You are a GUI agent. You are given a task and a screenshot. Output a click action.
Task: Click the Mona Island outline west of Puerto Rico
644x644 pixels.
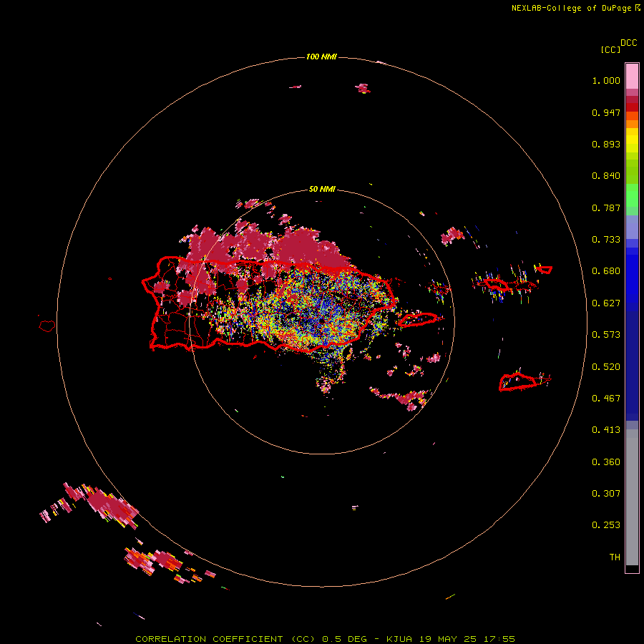pos(47,326)
